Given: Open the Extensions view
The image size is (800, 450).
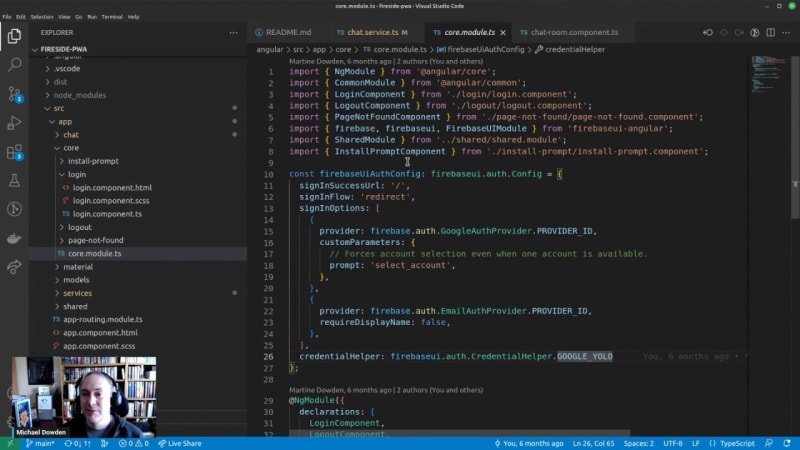Looking at the screenshot, I should coord(14,152).
